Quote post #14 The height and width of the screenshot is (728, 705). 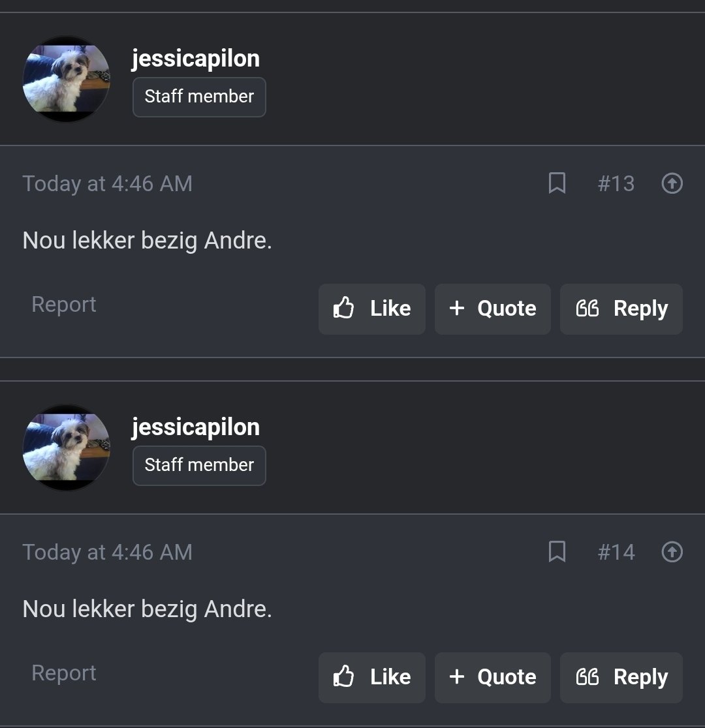[493, 677]
